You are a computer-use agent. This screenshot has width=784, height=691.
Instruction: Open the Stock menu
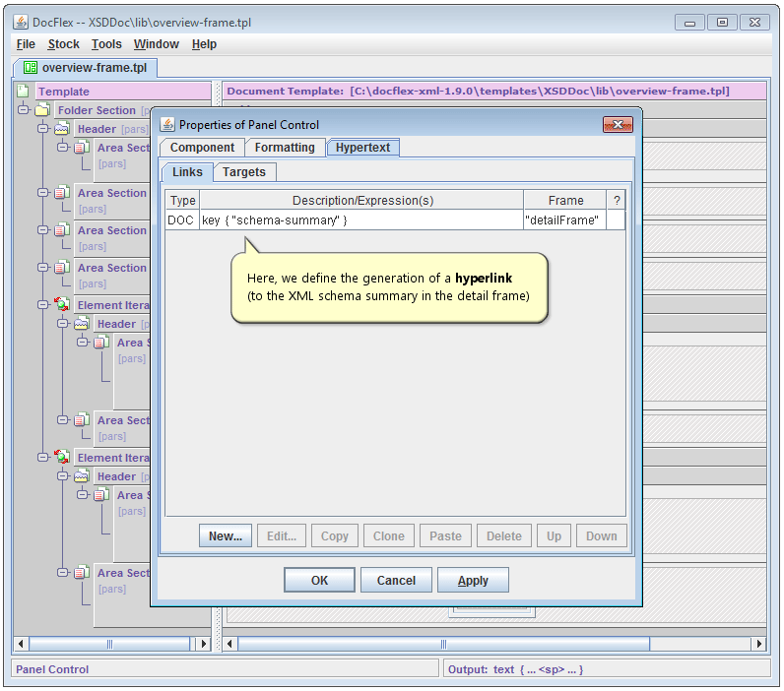click(x=63, y=44)
